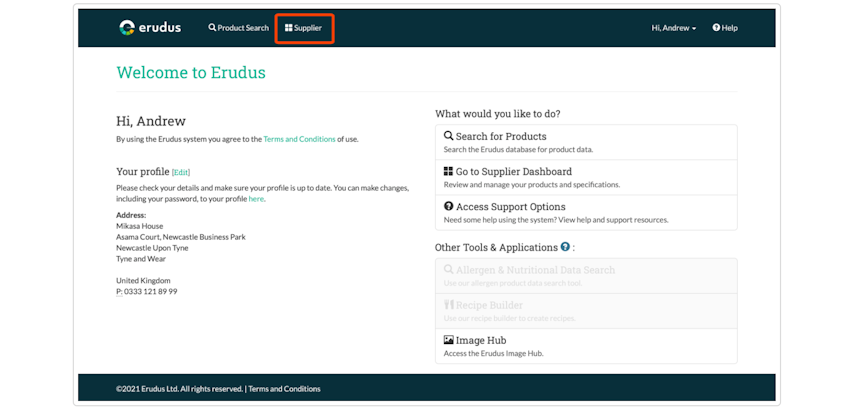Image resolution: width=858 pixels, height=412 pixels.
Task: Click the cutlery icon of Recipe Builder
Action: tap(449, 305)
